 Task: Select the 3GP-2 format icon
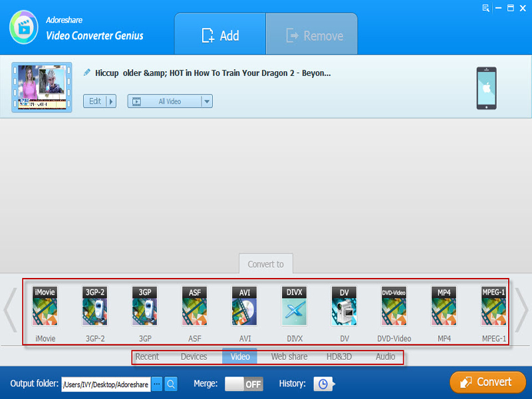click(x=95, y=306)
